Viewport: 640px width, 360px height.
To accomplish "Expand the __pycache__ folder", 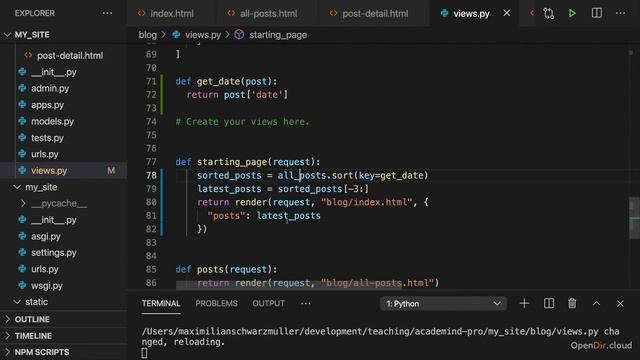I will (64, 203).
